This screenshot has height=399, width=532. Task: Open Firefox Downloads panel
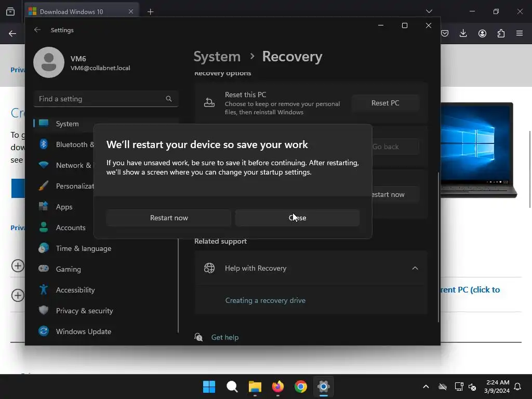pos(463,33)
